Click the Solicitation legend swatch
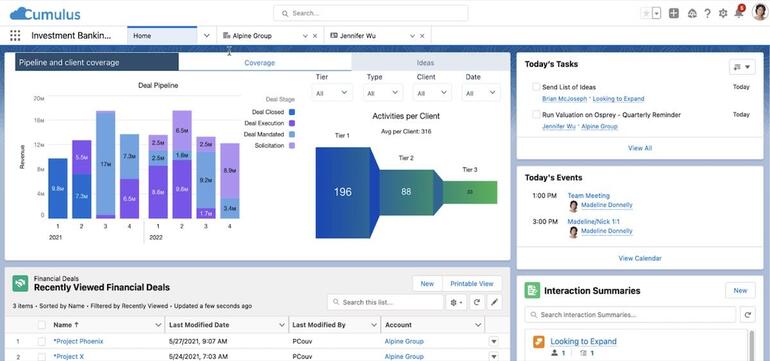 [292, 145]
